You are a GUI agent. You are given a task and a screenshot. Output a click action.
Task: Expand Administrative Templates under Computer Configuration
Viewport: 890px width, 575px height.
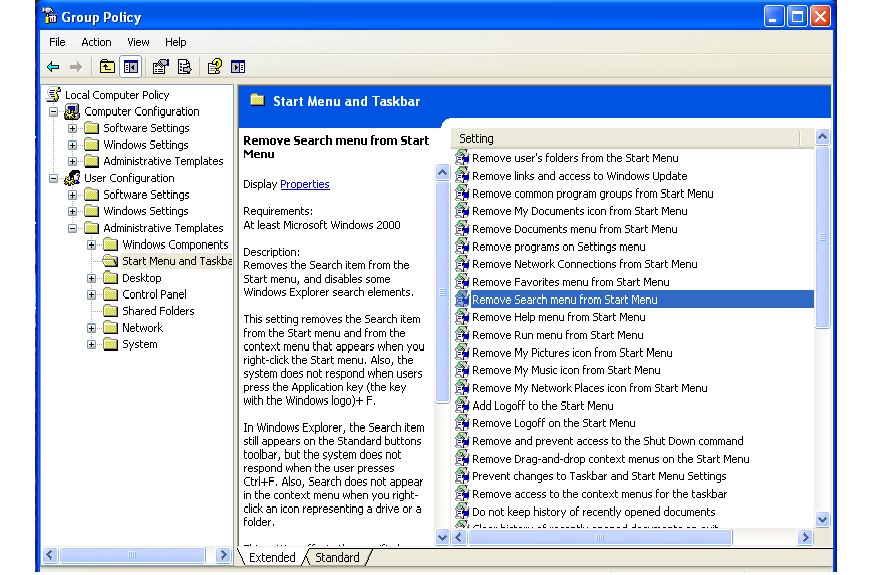pyautogui.click(x=72, y=161)
